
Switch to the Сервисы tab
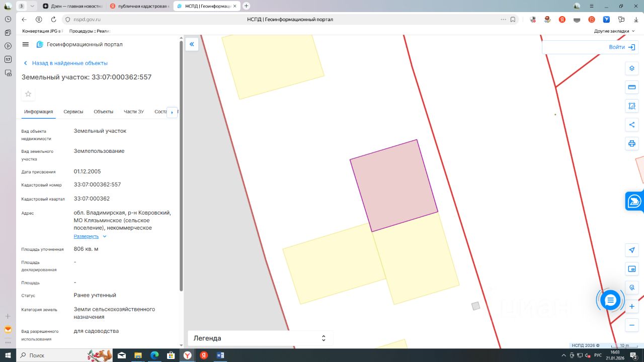click(x=73, y=112)
